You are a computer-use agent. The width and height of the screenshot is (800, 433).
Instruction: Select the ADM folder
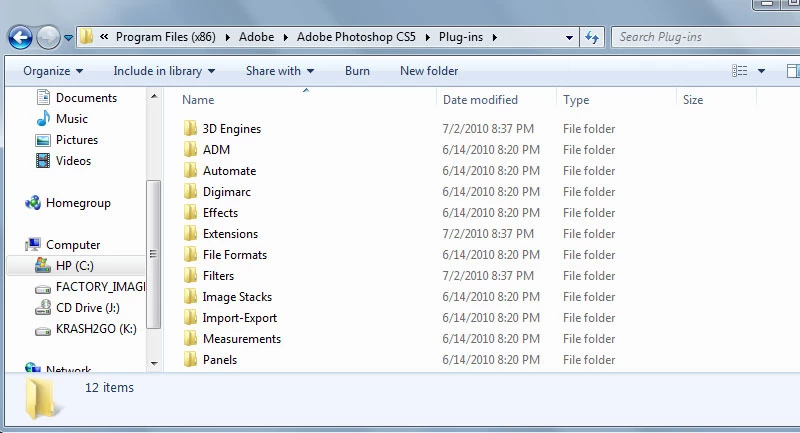click(207, 149)
